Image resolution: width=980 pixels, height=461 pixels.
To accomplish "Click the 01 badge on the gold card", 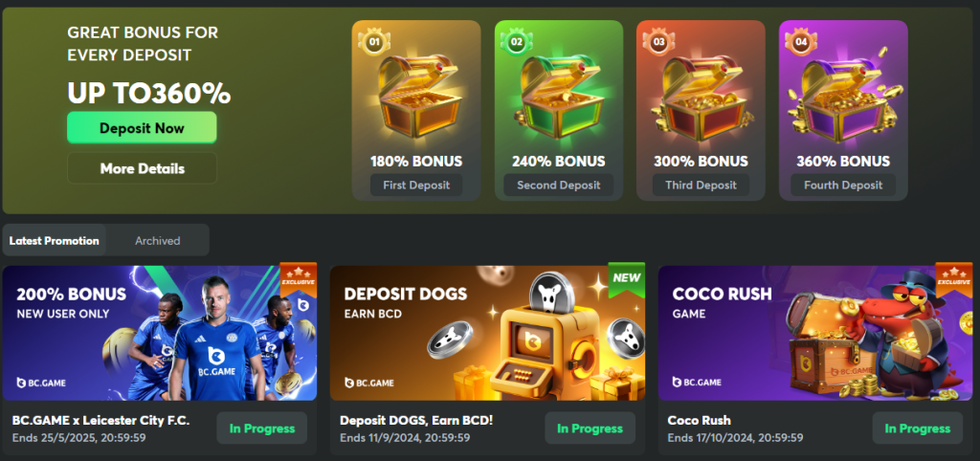I will (374, 42).
